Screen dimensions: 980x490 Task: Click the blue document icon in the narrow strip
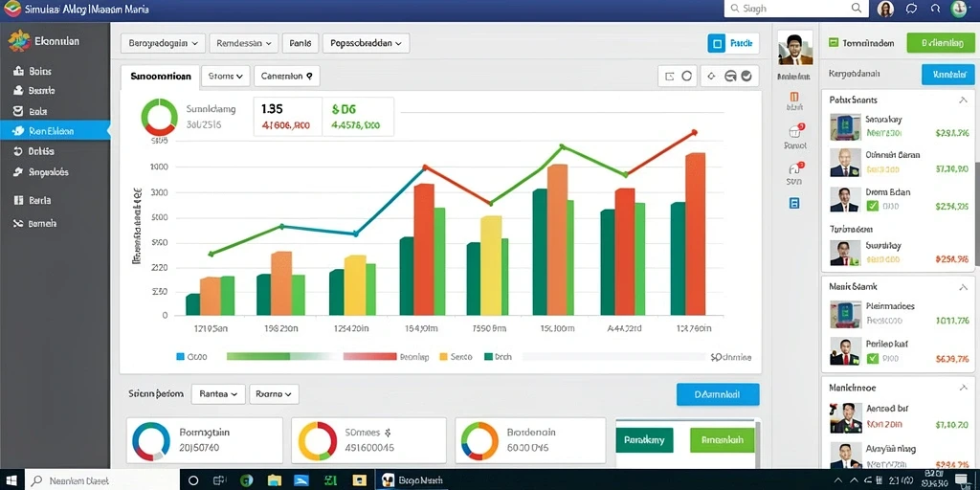(794, 203)
